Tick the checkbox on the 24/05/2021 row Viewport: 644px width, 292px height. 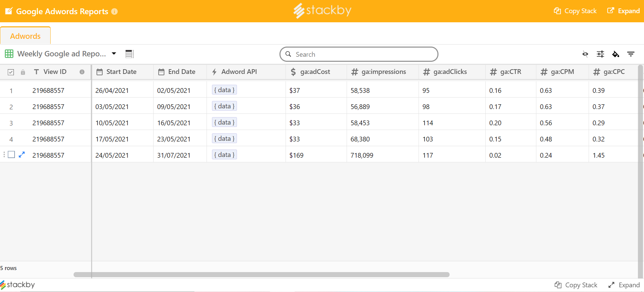[x=11, y=155]
